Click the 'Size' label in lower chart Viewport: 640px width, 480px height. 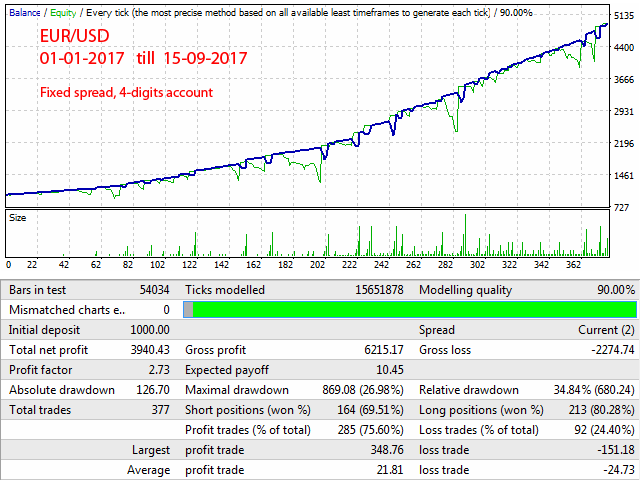click(18, 218)
